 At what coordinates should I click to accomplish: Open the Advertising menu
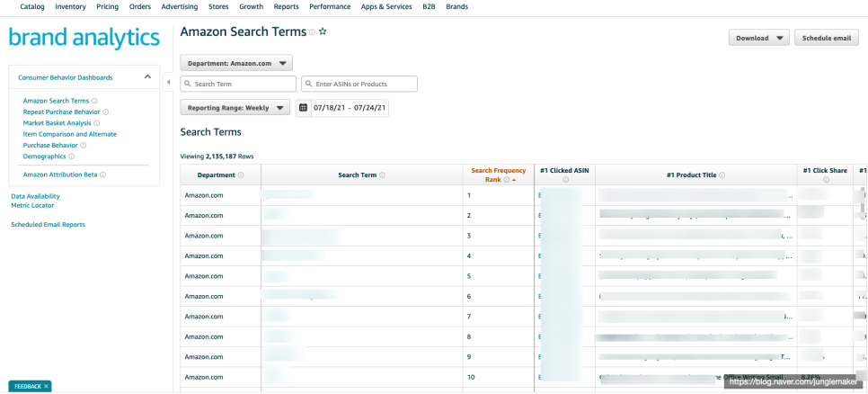pyautogui.click(x=180, y=6)
